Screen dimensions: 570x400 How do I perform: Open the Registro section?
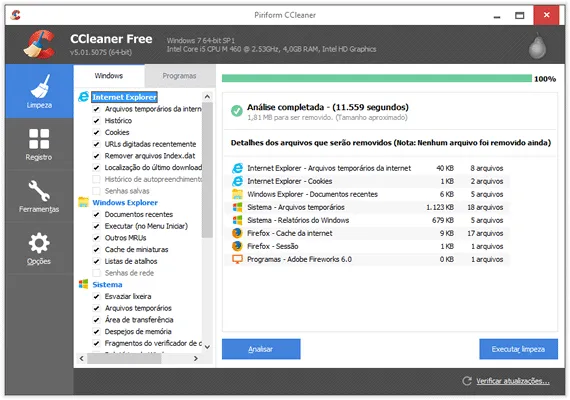(39, 144)
